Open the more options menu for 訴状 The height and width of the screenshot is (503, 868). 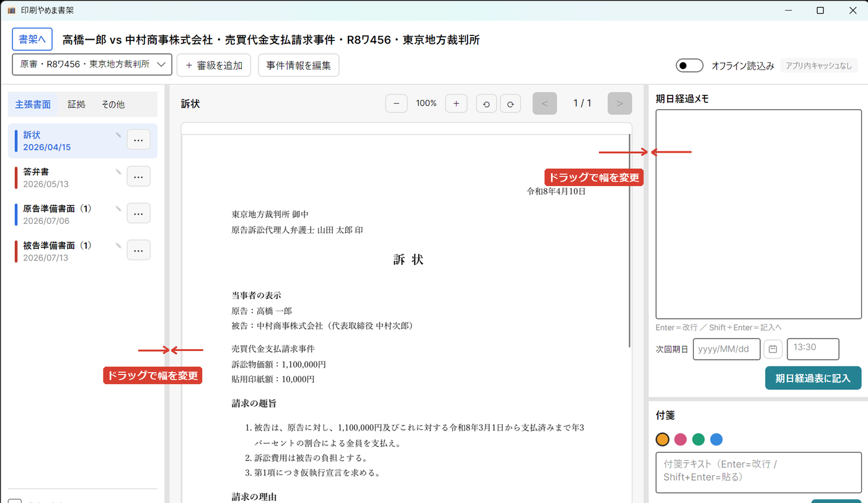coord(138,140)
